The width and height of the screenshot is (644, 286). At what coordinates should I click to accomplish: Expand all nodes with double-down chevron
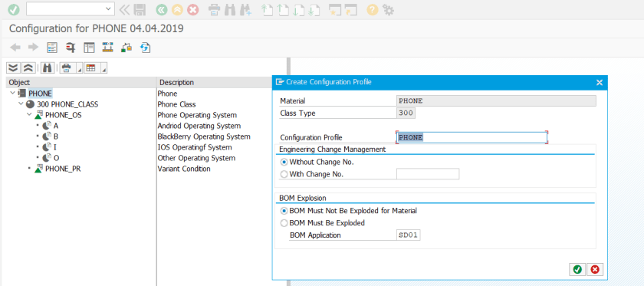point(14,67)
